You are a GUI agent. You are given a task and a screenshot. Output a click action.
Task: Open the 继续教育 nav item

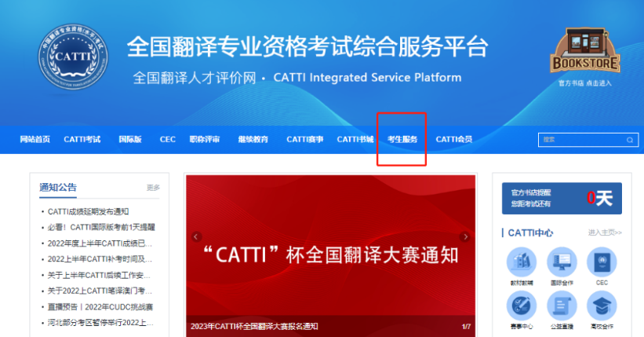tap(253, 140)
